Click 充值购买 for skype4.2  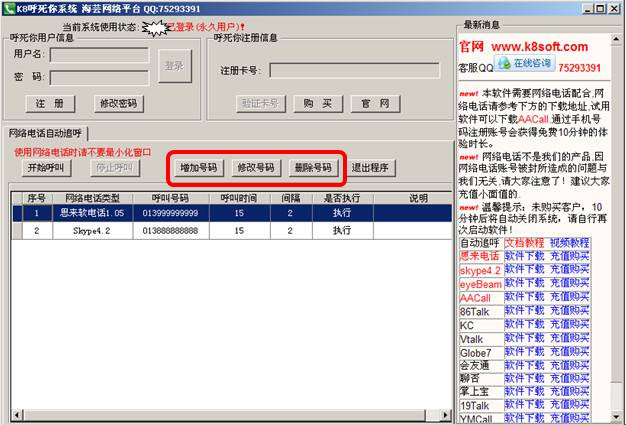click(570, 269)
